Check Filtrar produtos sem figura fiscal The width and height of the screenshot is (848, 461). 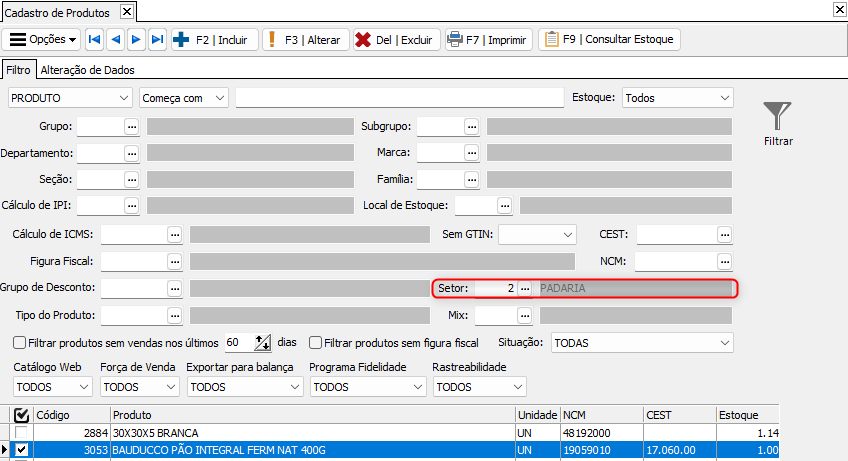click(x=316, y=342)
